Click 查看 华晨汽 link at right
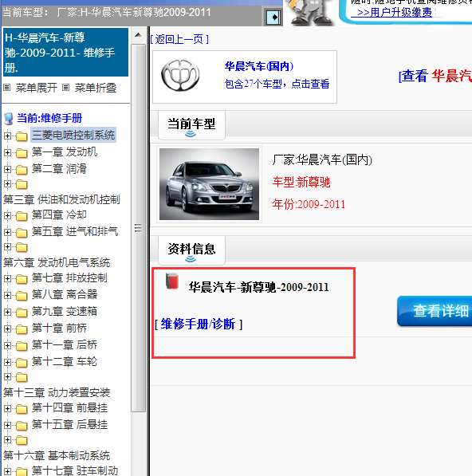472x476 pixels. click(x=435, y=76)
